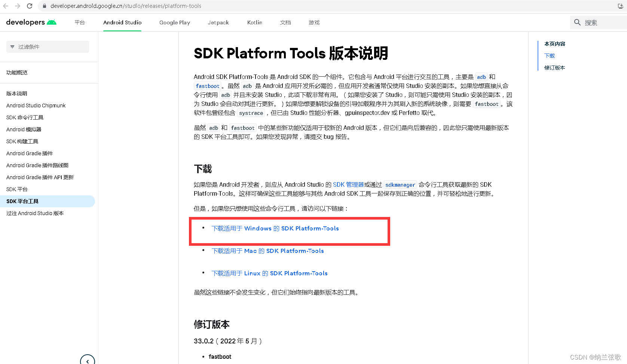Click the download icon at top right
The image size is (627, 364).
coord(621,6)
